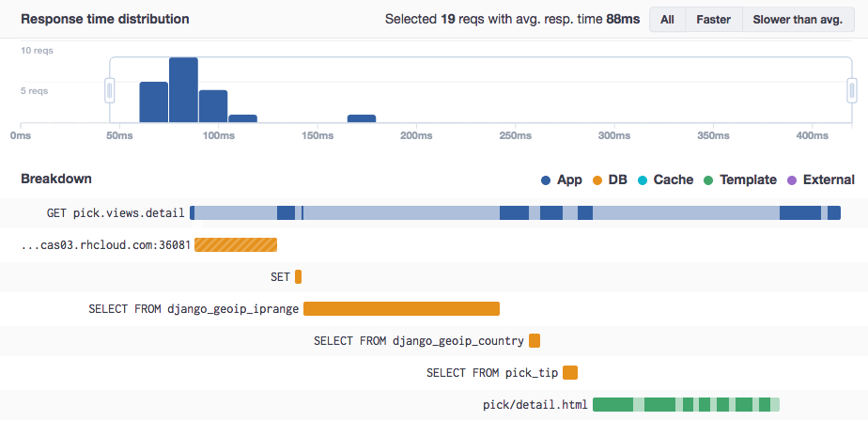Click the green Template legend dot
Image resolution: width=868 pixels, height=421 pixels.
(709, 179)
